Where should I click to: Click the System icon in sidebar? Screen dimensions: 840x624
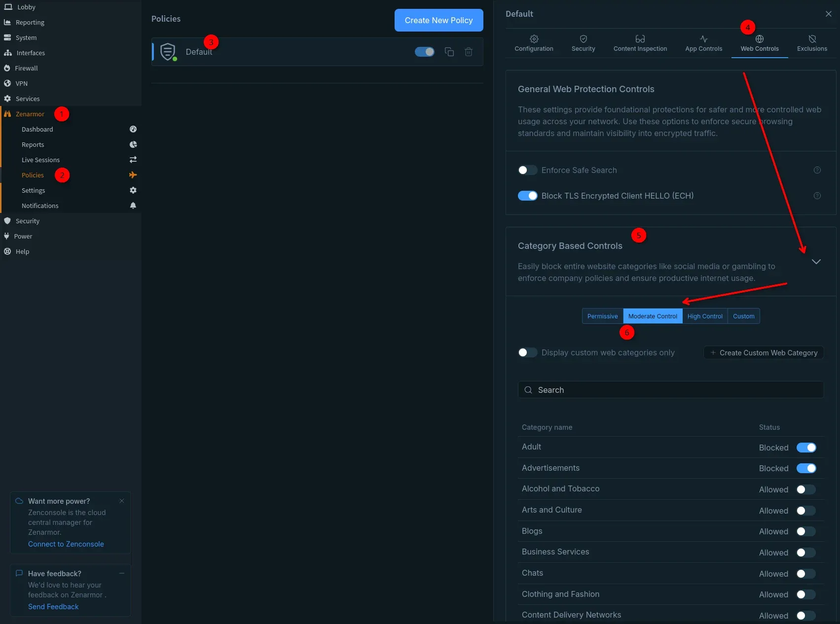click(7, 37)
